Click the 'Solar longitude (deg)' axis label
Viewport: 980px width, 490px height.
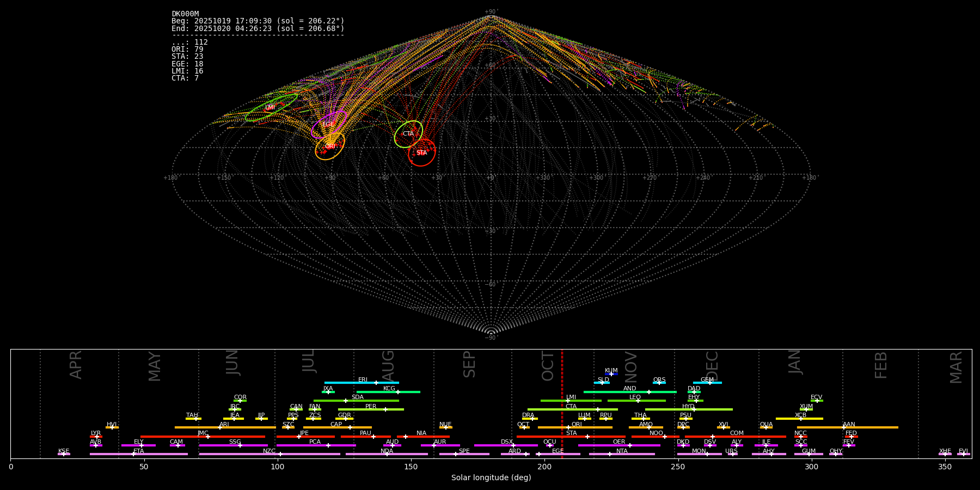491,478
